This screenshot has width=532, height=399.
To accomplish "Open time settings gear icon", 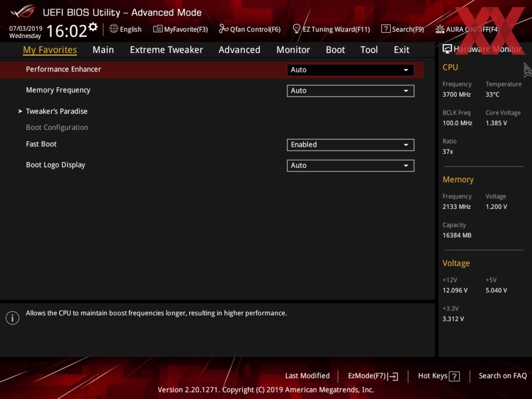I will [x=93, y=27].
